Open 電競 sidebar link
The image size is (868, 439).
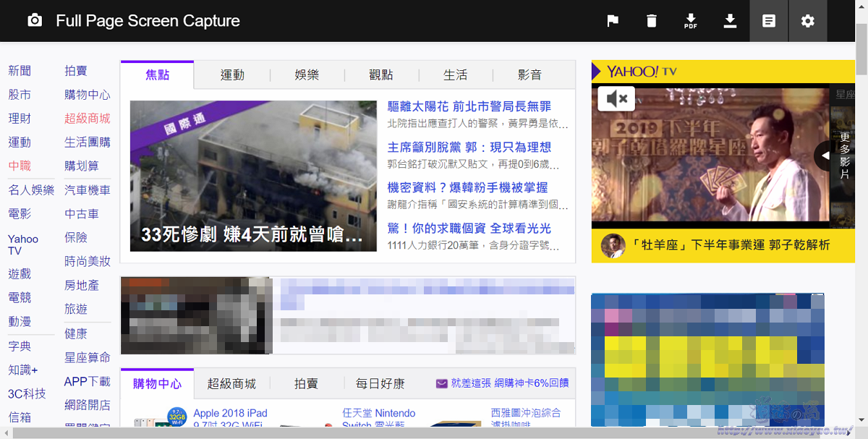tap(20, 297)
